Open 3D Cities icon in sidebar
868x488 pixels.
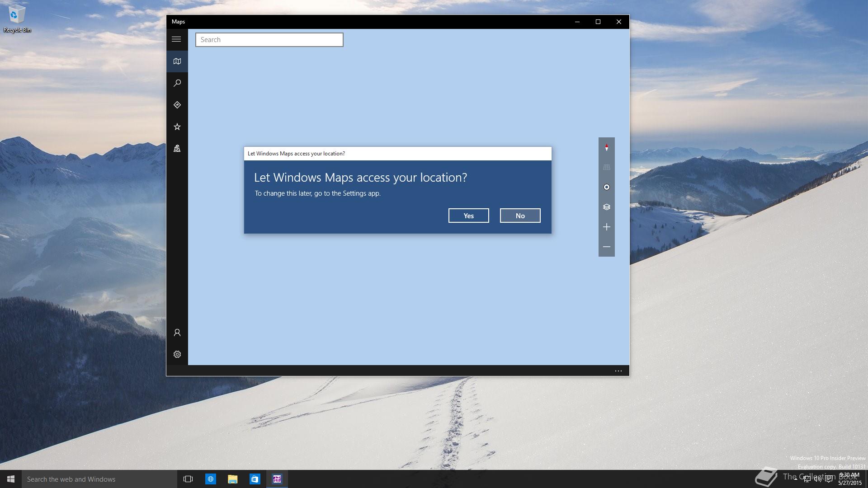coord(177,148)
